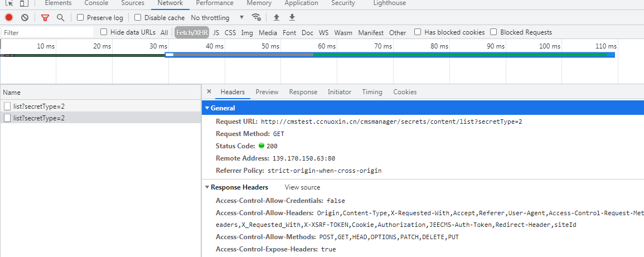Switch to the Preview tab
This screenshot has width=644, height=257.
[x=267, y=92]
